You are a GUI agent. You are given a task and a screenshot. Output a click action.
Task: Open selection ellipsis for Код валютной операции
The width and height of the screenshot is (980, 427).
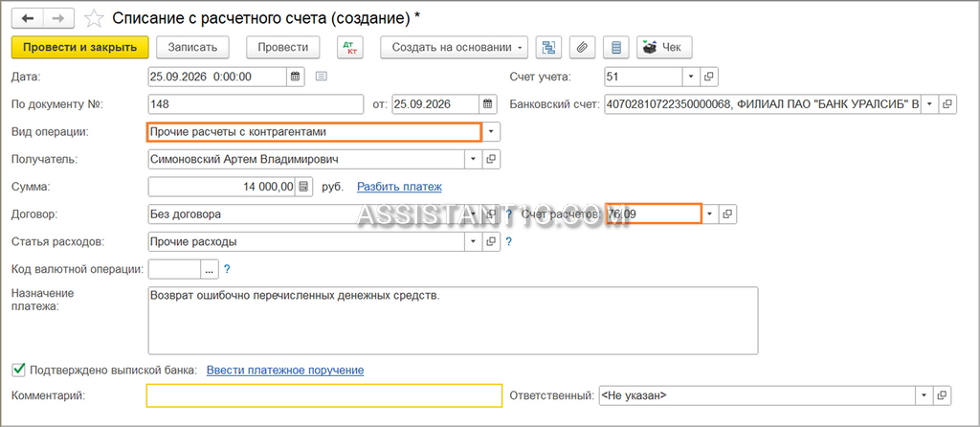[x=209, y=269]
